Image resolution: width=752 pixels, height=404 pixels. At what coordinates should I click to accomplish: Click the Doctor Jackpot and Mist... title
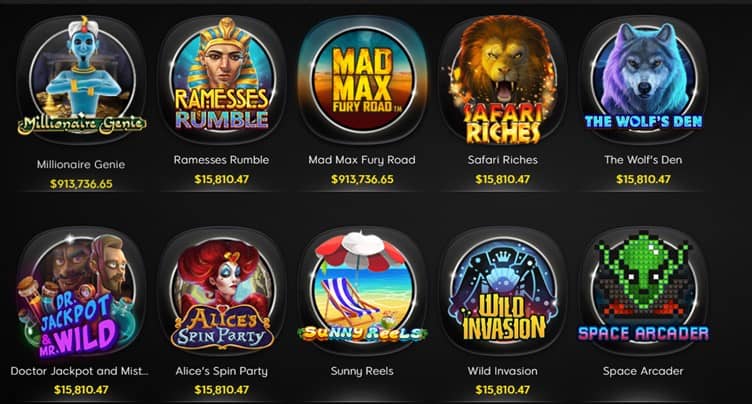point(80,371)
